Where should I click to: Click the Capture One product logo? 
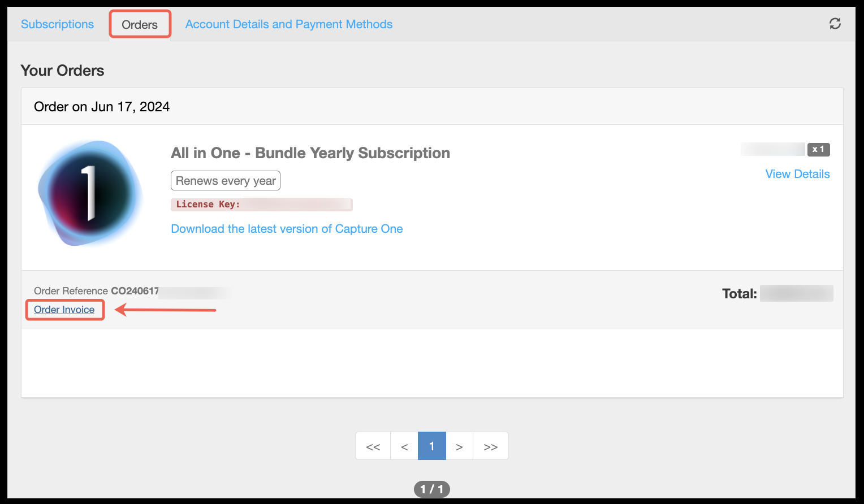[x=89, y=193]
